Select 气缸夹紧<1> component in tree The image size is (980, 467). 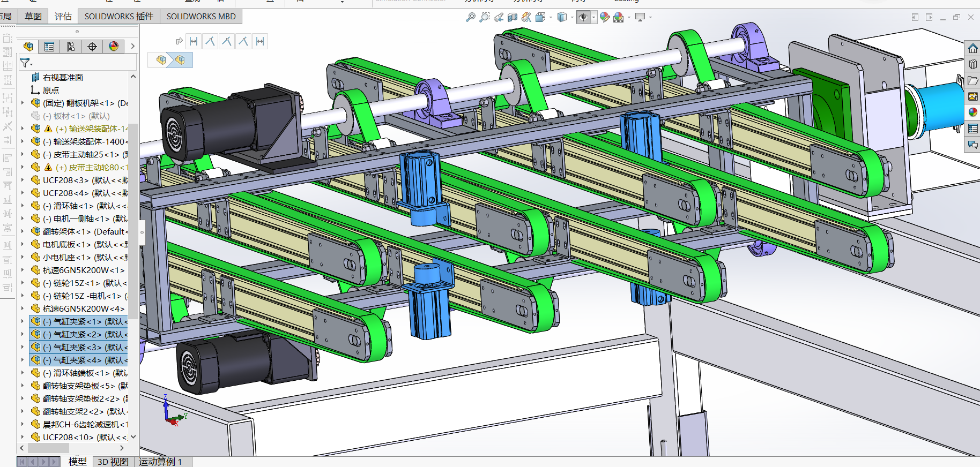click(78, 321)
